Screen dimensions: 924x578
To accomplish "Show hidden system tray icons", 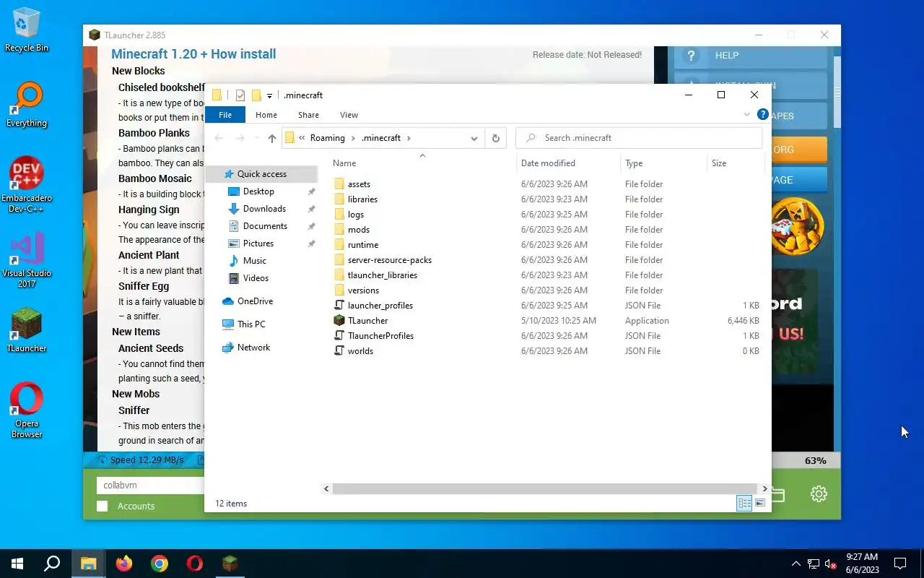I will (x=796, y=564).
